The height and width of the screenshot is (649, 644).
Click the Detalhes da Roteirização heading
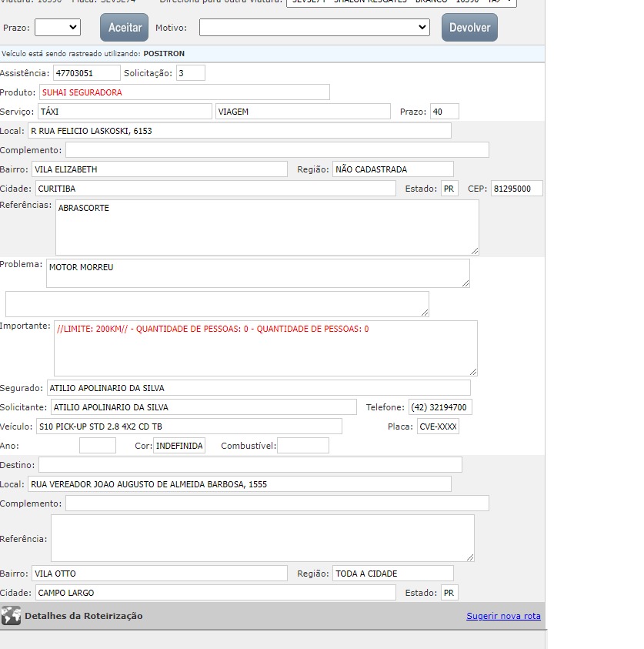pos(84,616)
